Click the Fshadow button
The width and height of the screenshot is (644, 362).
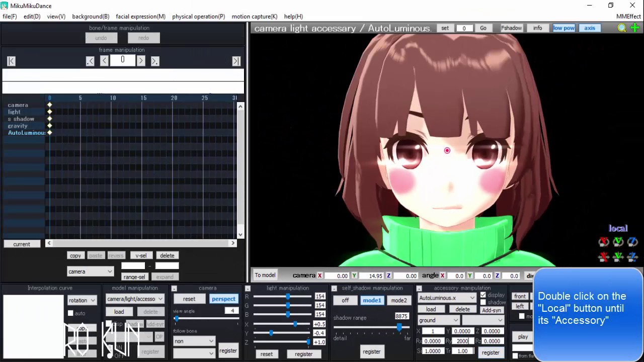point(511,28)
